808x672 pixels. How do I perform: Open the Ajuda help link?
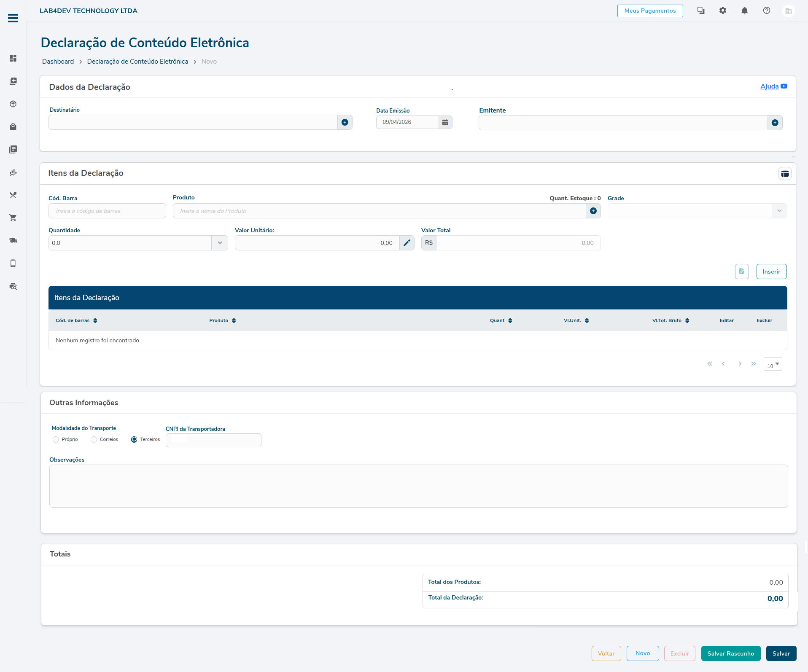769,86
